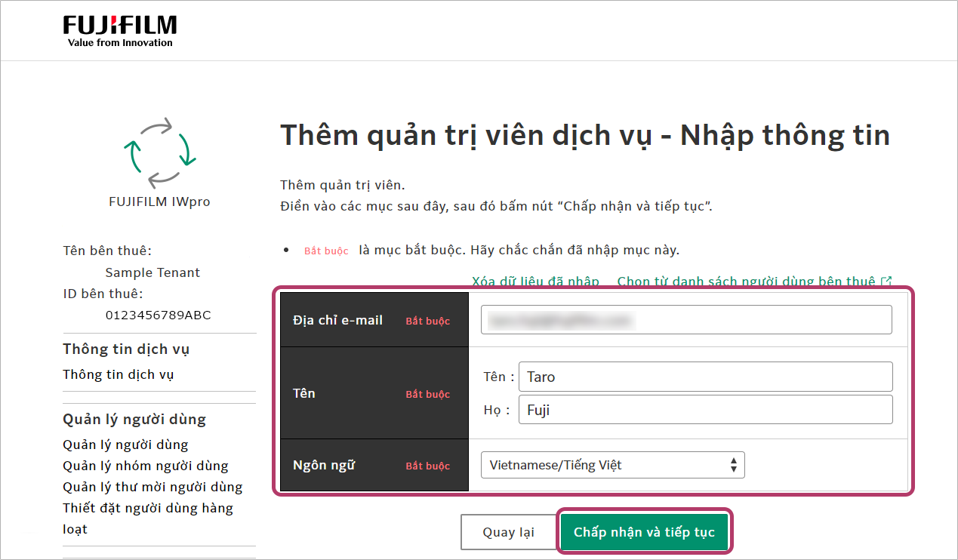Click tenant ID 0123456789ABC text
The width and height of the screenshot is (958, 560).
click(158, 315)
